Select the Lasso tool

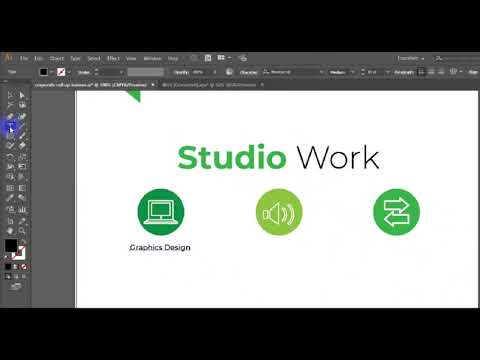tap(22, 106)
